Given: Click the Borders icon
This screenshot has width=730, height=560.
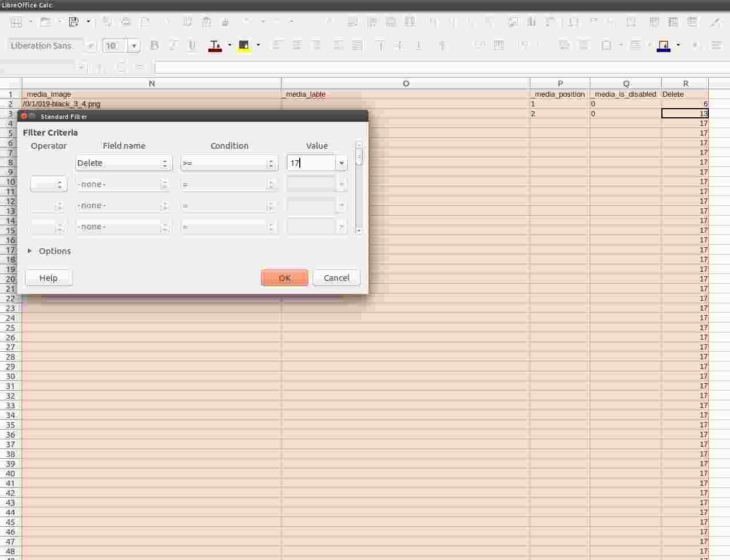Looking at the screenshot, I should pyautogui.click(x=606, y=45).
